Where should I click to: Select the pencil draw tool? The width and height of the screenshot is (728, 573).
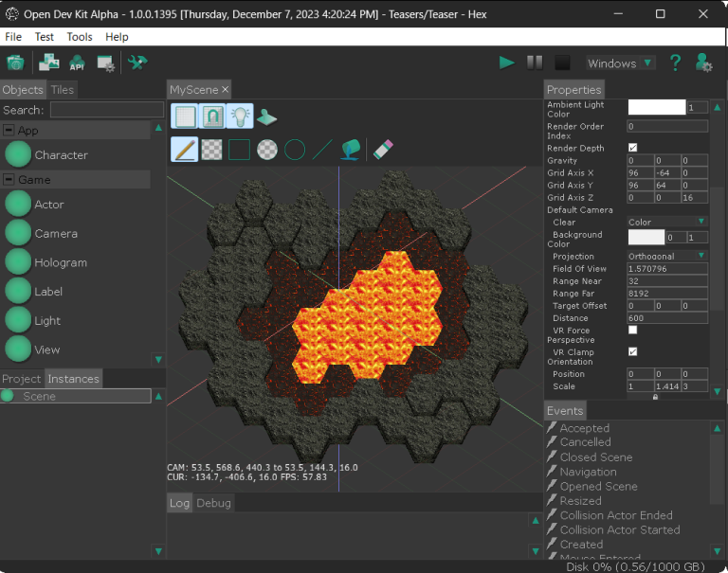[184, 149]
